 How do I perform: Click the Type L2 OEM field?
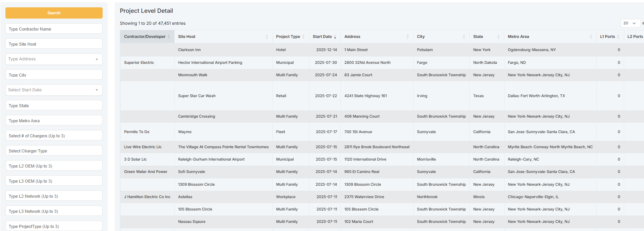54,166
